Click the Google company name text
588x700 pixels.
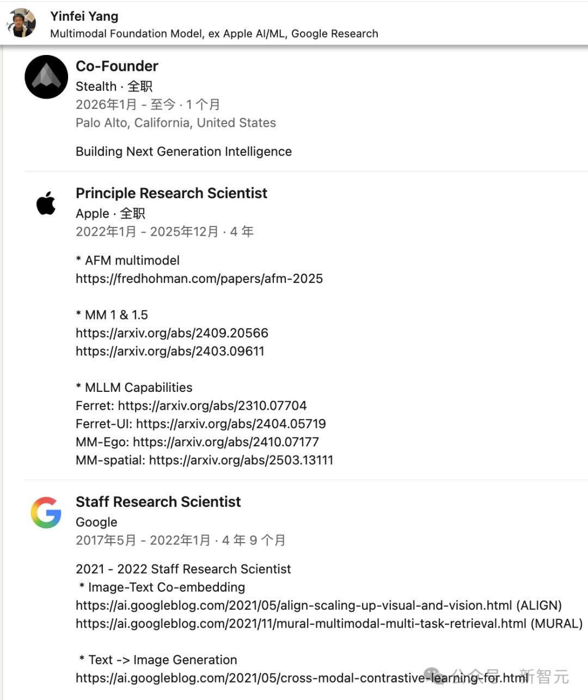pyautogui.click(x=96, y=522)
